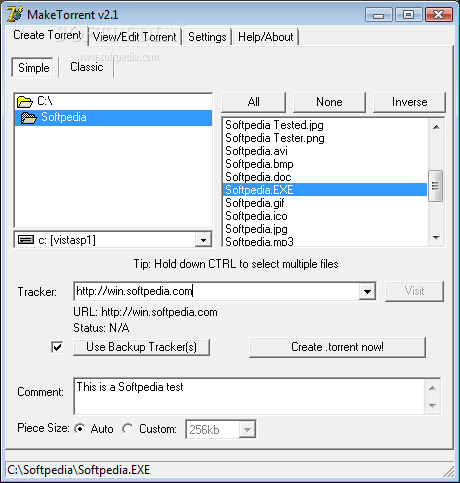This screenshot has height=483, width=460.
Task: Toggle the backup tracker checkbox
Action: (57, 347)
